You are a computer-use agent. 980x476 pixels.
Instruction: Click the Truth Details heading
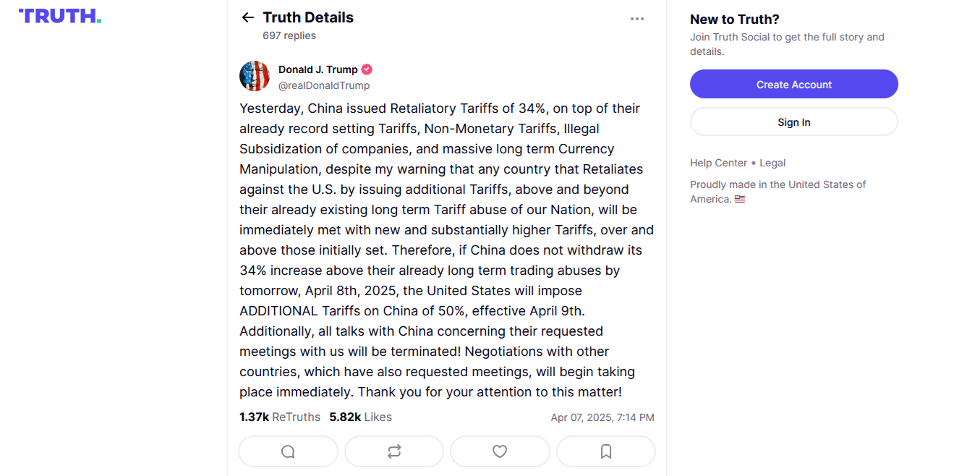(308, 17)
